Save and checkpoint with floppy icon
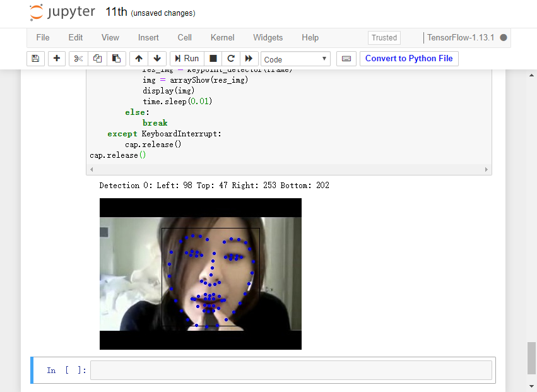This screenshot has width=537, height=392. (x=35, y=59)
